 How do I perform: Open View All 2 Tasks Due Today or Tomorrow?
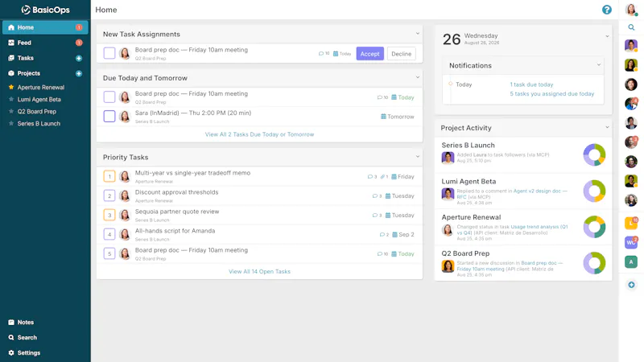[259, 134]
